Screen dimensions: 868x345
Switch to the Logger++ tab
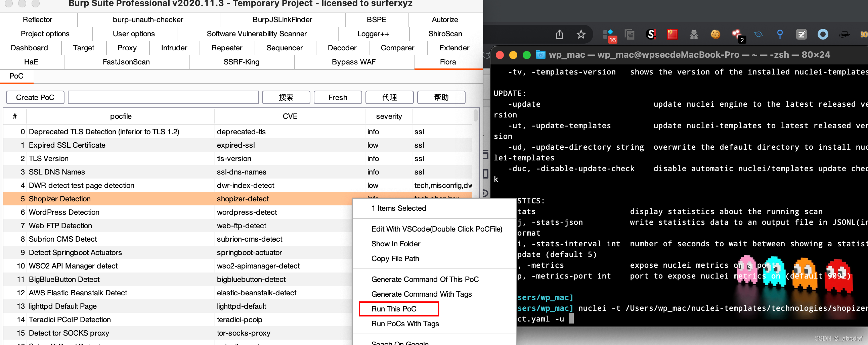click(x=373, y=34)
